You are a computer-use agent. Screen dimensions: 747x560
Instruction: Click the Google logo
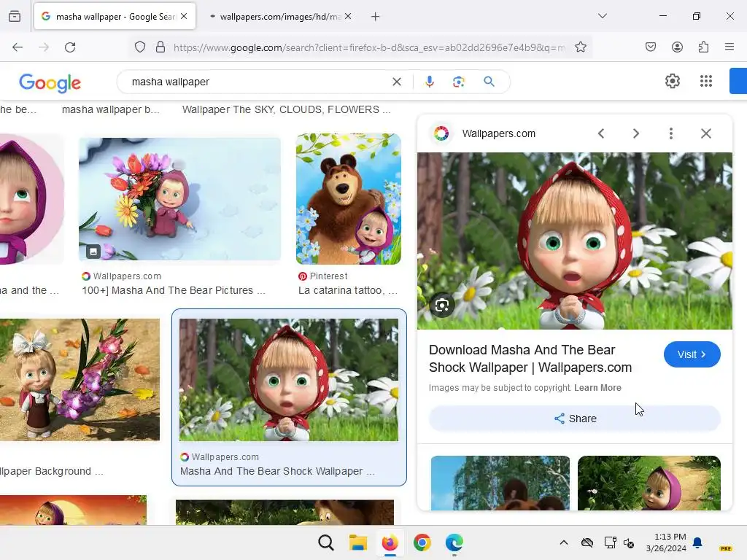pos(50,83)
